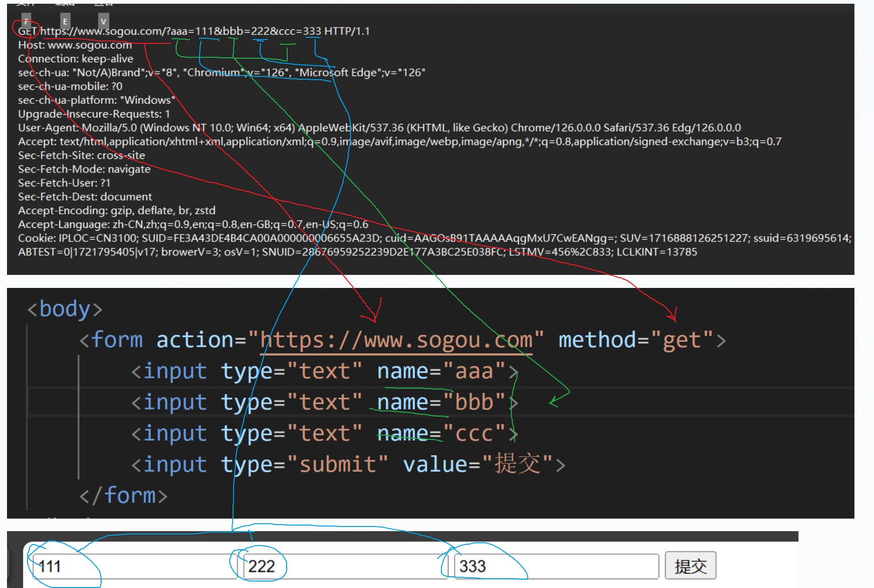Click the User-Agent header line
The width and height of the screenshot is (874, 588).
379,128
